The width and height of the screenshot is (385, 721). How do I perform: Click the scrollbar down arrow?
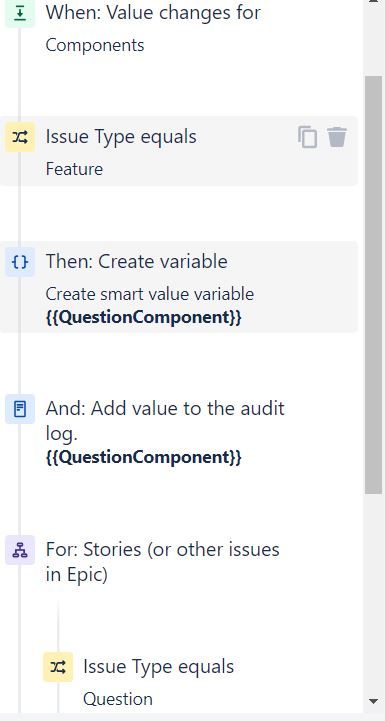(x=374, y=701)
